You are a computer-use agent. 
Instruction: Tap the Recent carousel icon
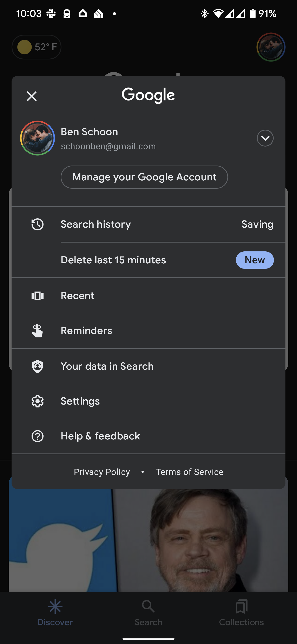pos(38,296)
